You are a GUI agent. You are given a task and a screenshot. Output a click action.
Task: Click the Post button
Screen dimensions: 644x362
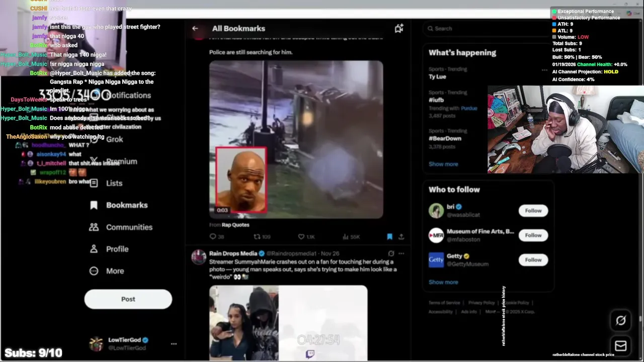[x=128, y=299]
